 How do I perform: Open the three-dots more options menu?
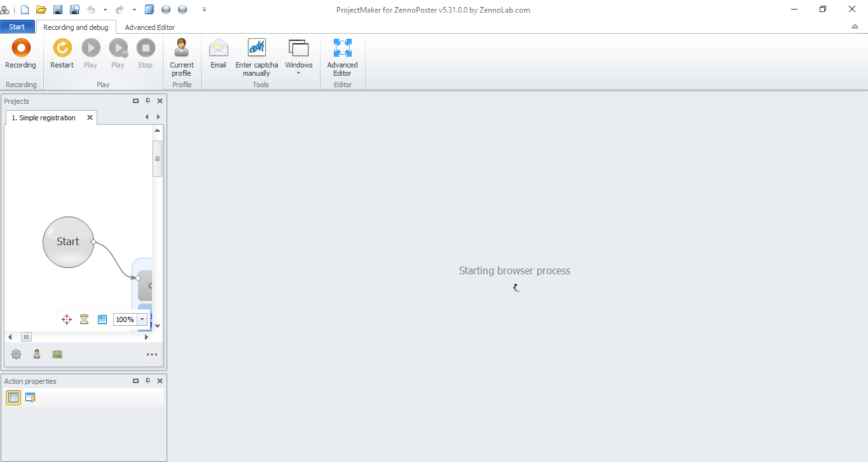[152, 355]
